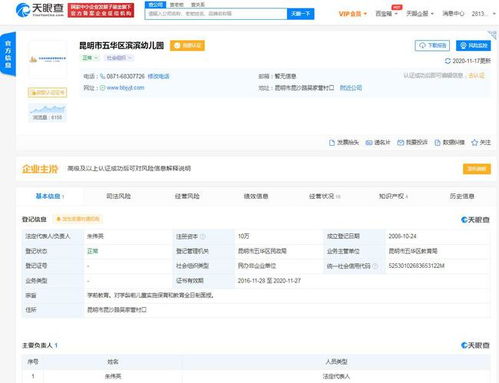This screenshot has height=383, width=499.
Task: Click the 姓名 column header
Action: (x=113, y=362)
